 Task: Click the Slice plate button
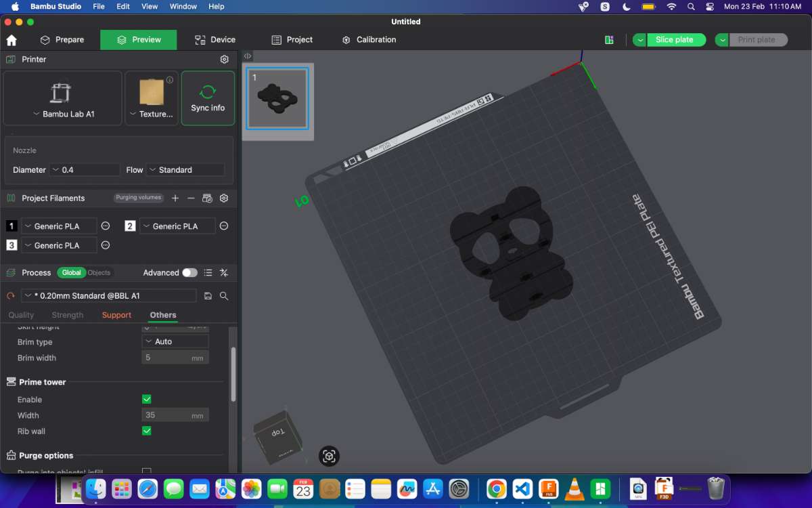[676, 40]
